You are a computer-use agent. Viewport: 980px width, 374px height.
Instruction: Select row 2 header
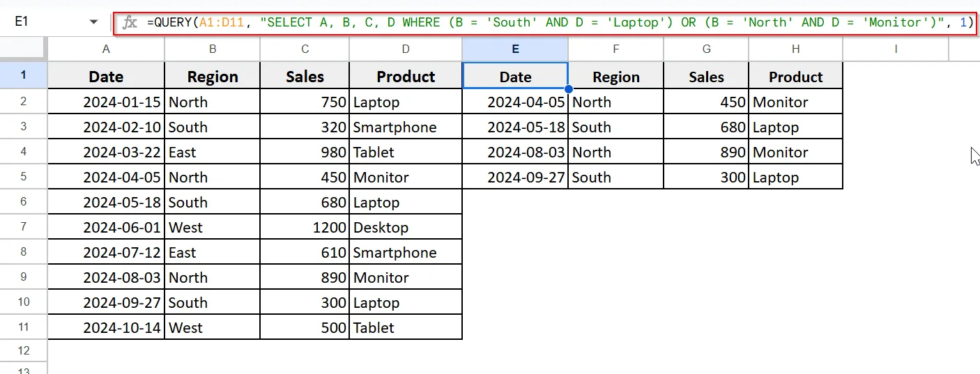point(24,102)
